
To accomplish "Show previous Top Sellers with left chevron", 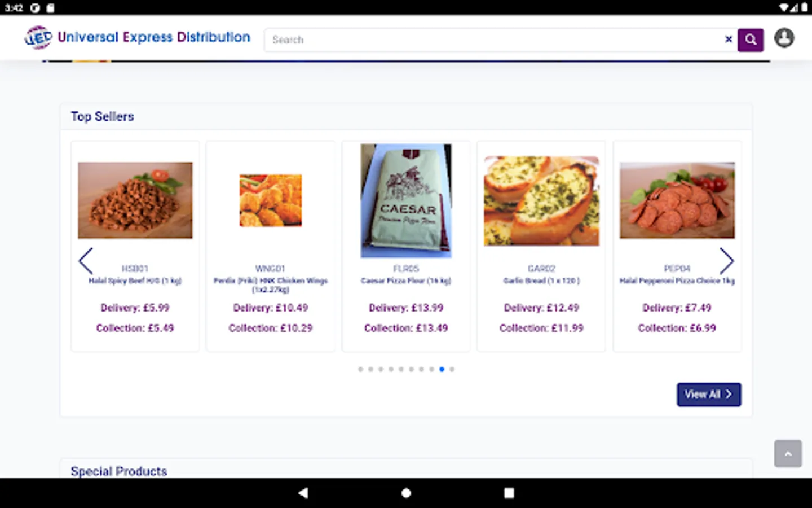I will point(86,261).
